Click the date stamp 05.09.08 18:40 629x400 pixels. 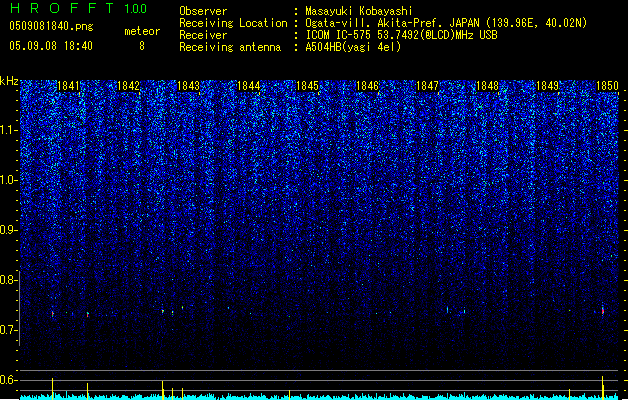point(51,46)
